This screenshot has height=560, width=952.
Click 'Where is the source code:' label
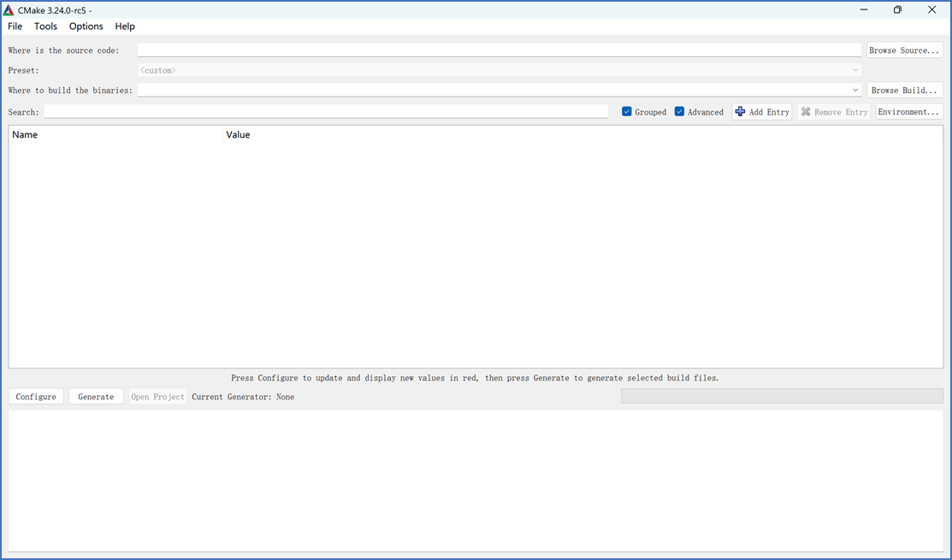pos(64,50)
